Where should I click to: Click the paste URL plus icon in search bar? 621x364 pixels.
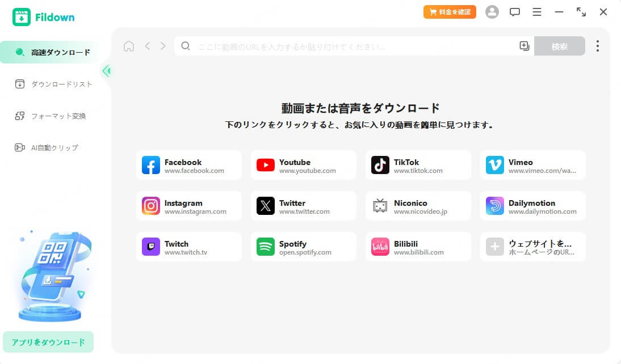[525, 46]
